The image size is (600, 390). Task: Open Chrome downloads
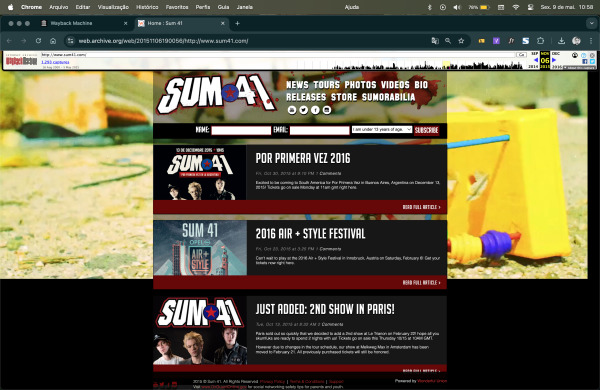(561, 41)
